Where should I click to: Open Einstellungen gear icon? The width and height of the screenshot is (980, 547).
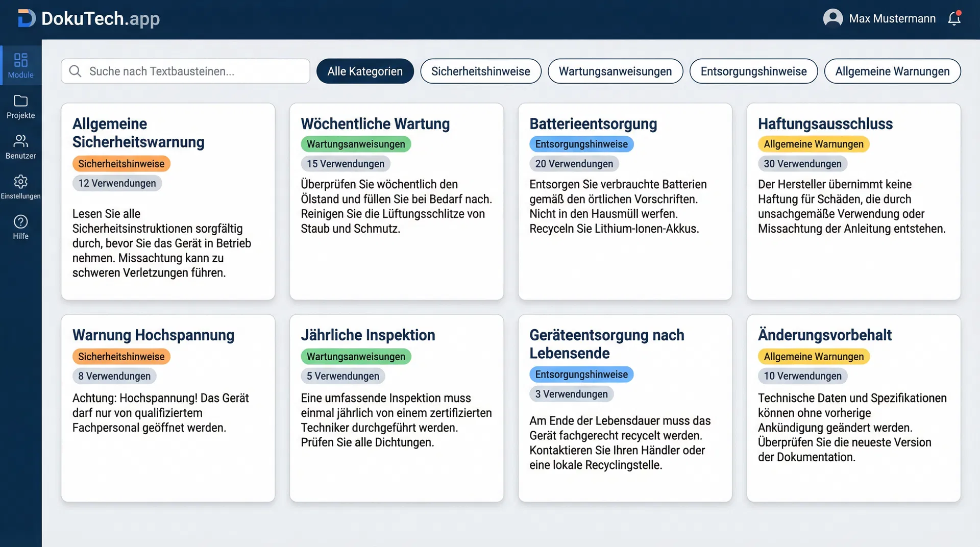(x=20, y=181)
